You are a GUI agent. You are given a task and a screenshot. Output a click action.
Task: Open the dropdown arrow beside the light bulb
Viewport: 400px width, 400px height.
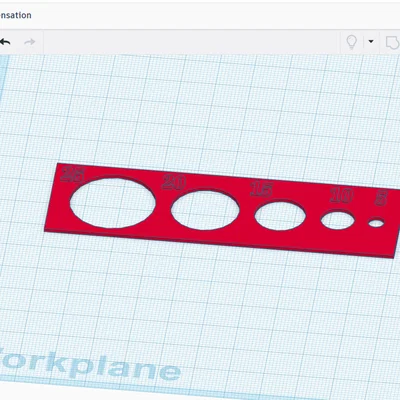point(371,42)
